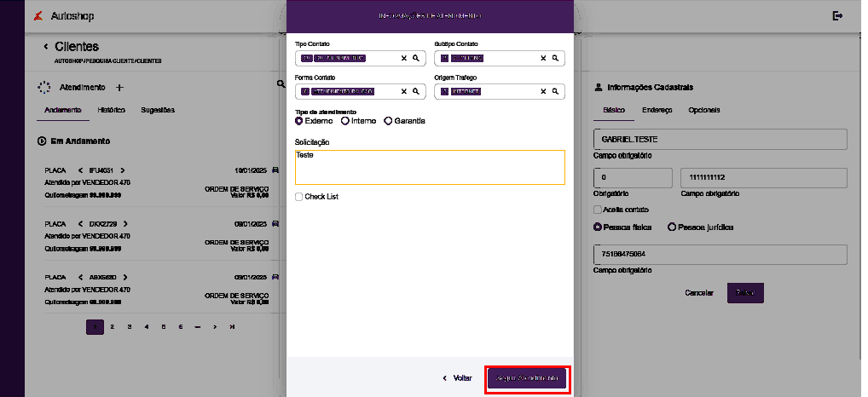Click the magnifier icon right of Atendimento

(x=281, y=84)
